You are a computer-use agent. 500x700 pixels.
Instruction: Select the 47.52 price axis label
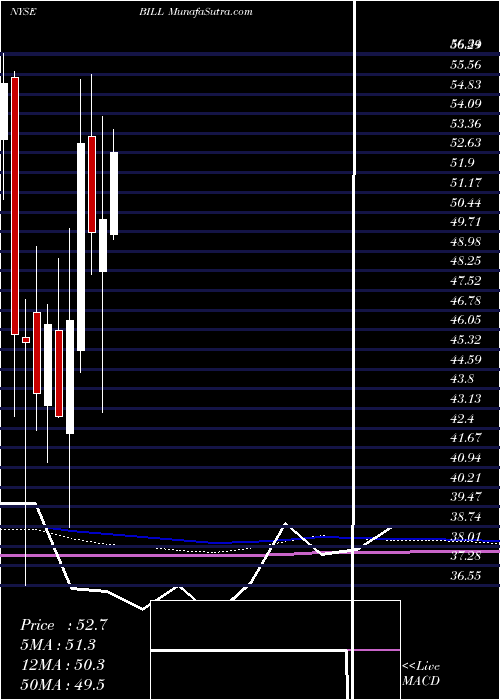pyautogui.click(x=466, y=280)
